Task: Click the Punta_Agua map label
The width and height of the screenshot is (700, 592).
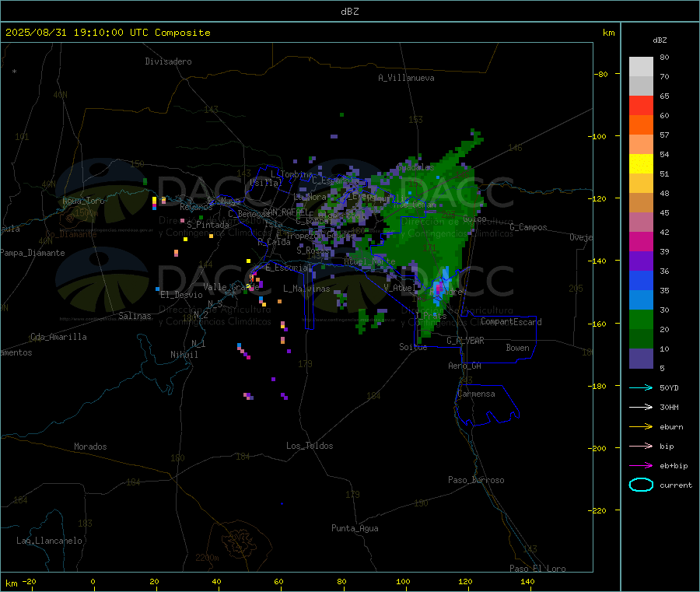Action: tap(355, 529)
